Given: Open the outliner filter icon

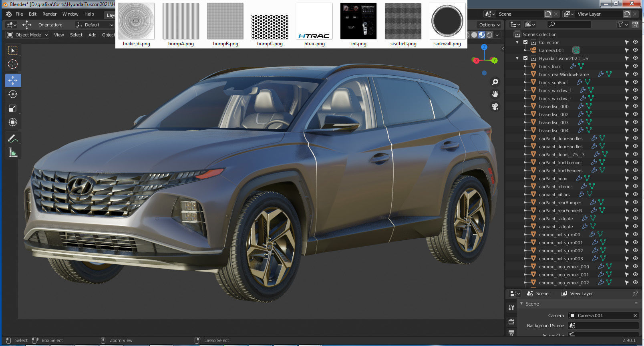Looking at the screenshot, I should click(620, 24).
